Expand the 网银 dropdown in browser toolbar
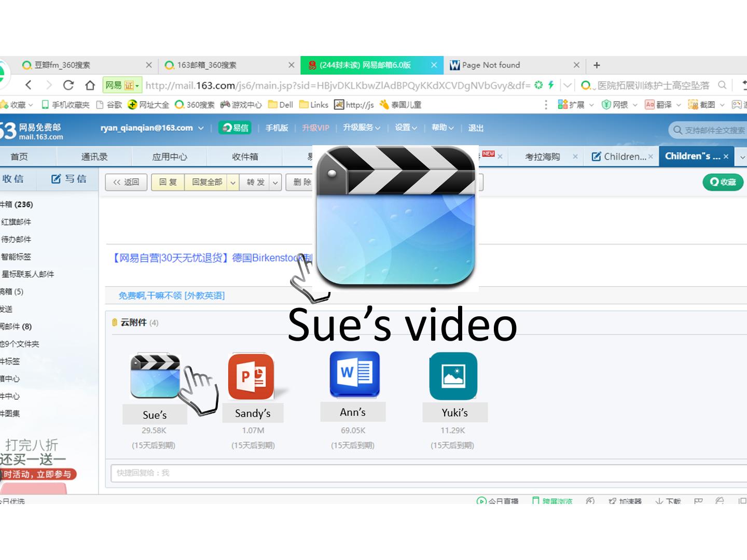This screenshot has width=747, height=560. tap(634, 105)
